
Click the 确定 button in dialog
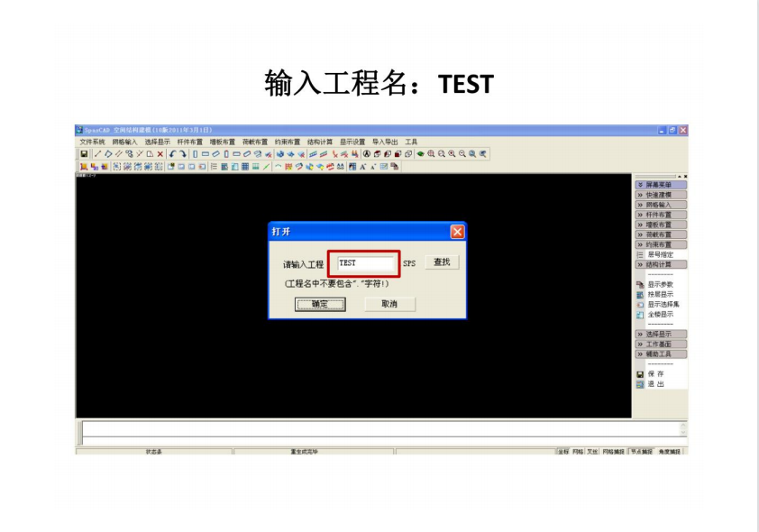pos(320,304)
